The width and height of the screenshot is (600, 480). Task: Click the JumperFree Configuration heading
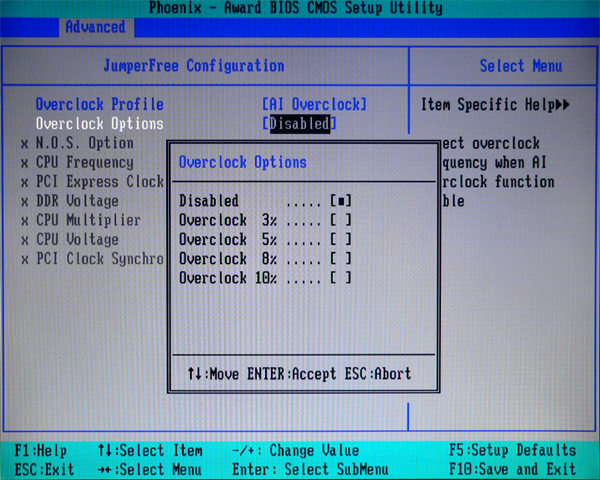pyautogui.click(x=194, y=66)
